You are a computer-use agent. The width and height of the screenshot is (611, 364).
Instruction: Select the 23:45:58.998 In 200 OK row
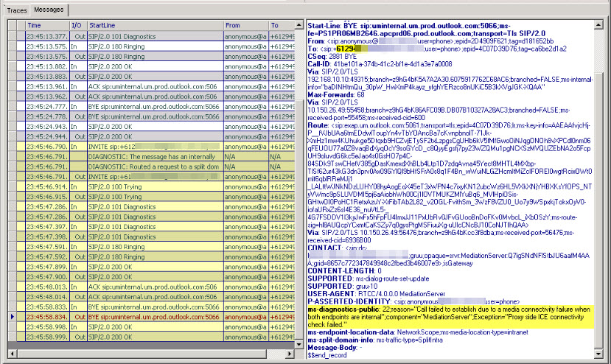[152, 327]
